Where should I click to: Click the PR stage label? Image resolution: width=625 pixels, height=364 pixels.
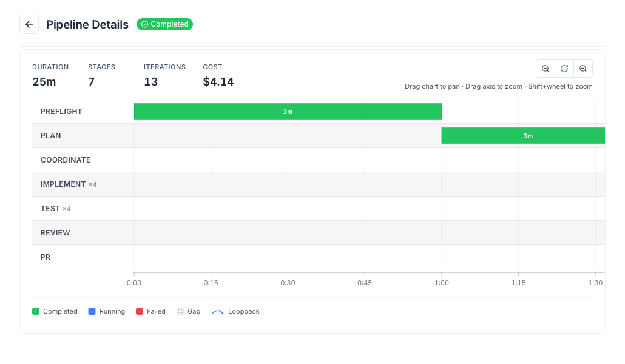46,257
